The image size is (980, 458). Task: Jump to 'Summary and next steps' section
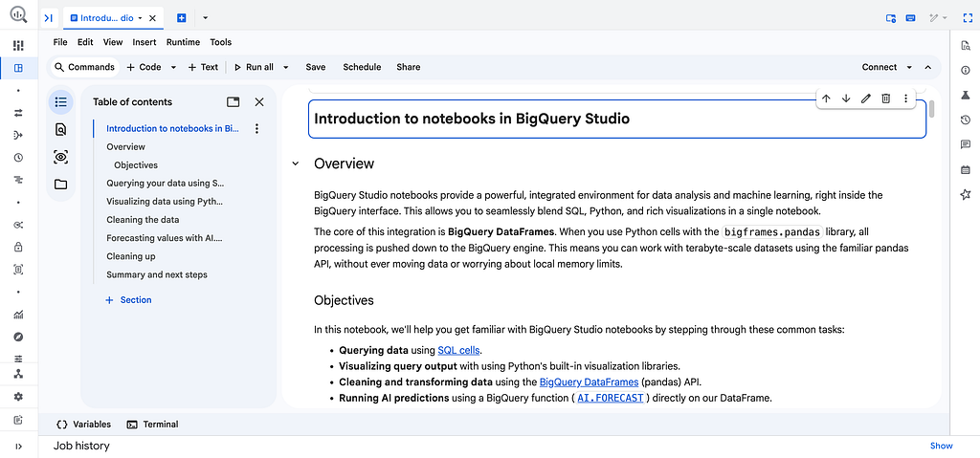(x=157, y=274)
